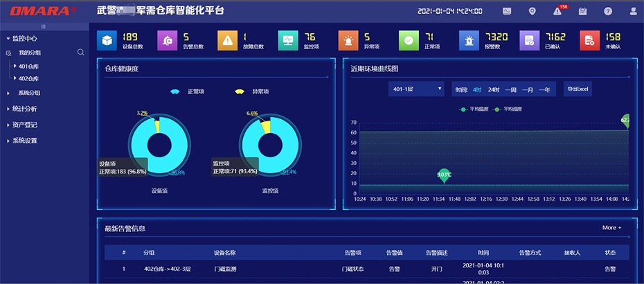Click the red 未确认 document icon
Image resolution: width=644 pixels, height=284 pixels.
coord(589,41)
